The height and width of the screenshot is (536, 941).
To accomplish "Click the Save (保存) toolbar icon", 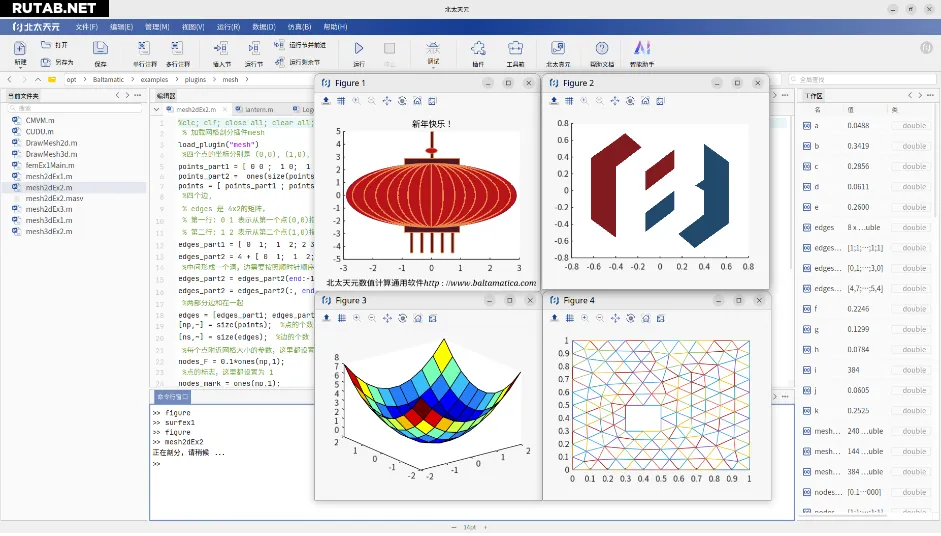I will (x=100, y=48).
